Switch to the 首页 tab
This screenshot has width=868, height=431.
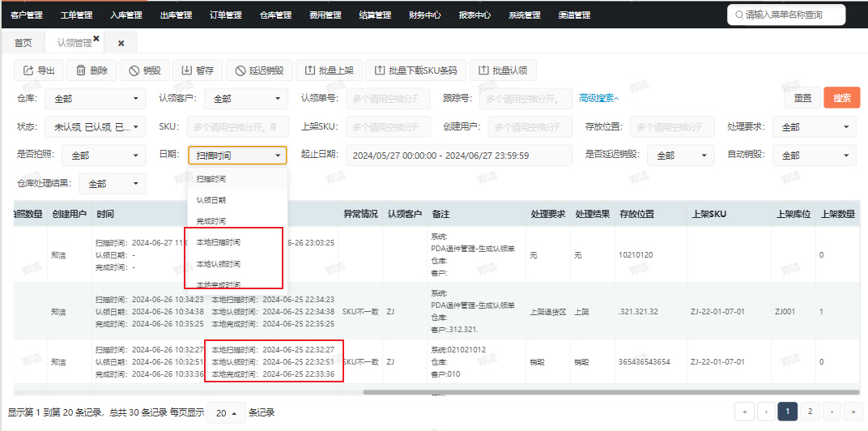point(23,43)
